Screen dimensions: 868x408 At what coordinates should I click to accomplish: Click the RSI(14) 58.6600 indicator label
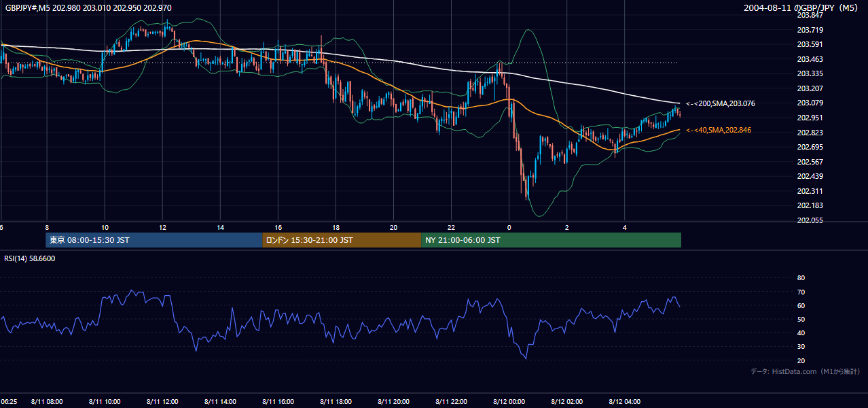30,258
